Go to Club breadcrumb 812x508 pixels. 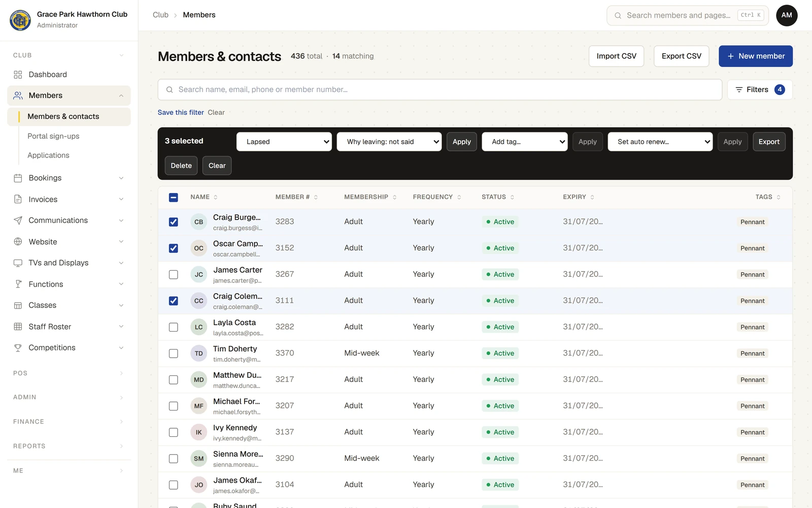160,15
